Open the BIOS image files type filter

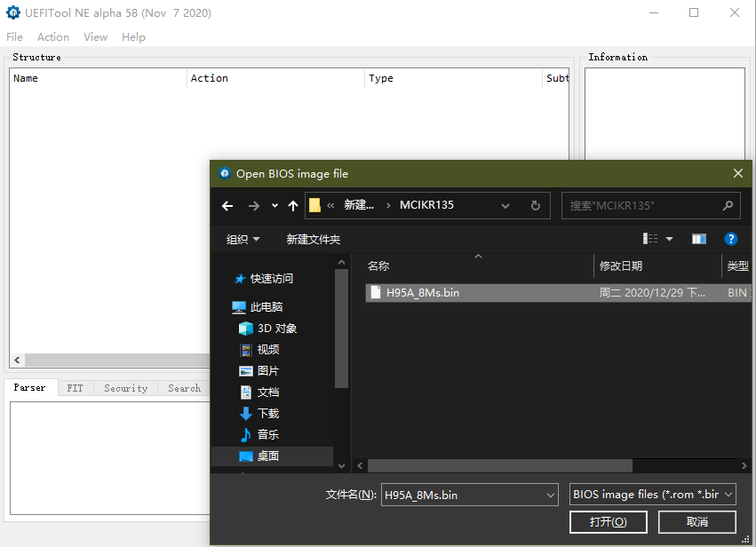653,495
